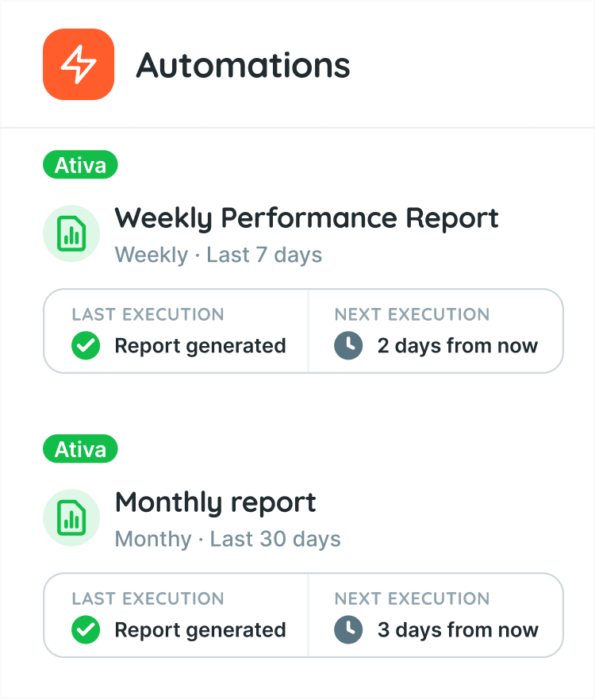The image size is (595, 700).
Task: Click the clock icon beside "2 days from now"
Action: coord(348,346)
